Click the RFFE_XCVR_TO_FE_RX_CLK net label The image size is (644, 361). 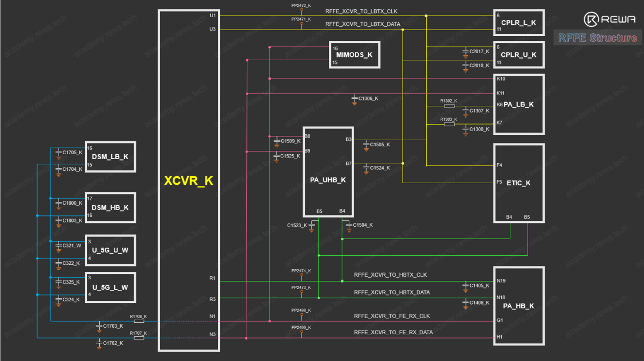pos(392,316)
